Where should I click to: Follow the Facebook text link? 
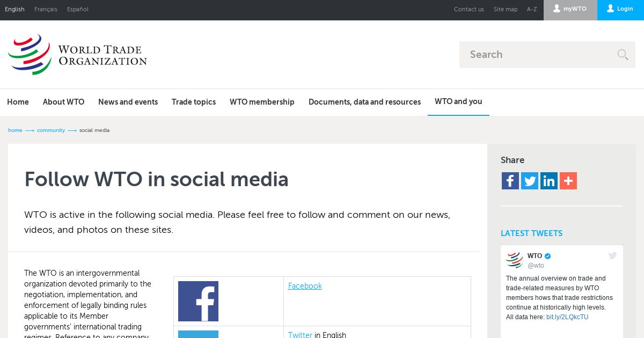(x=305, y=286)
